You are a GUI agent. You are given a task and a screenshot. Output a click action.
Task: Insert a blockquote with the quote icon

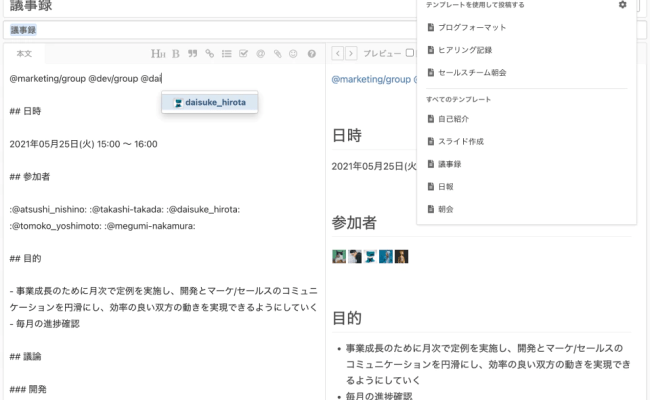click(x=192, y=53)
